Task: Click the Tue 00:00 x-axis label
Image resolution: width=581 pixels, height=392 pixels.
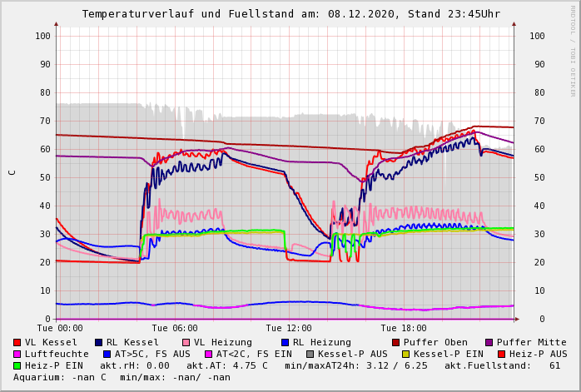Action: (60, 328)
